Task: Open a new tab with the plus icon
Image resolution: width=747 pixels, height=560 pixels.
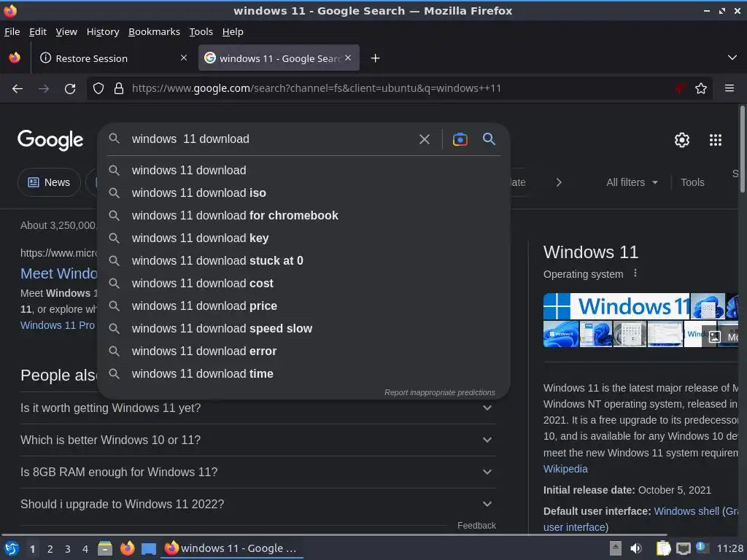Action: tap(376, 58)
